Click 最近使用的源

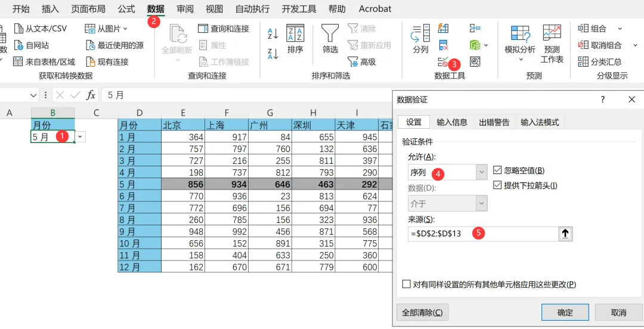point(114,45)
